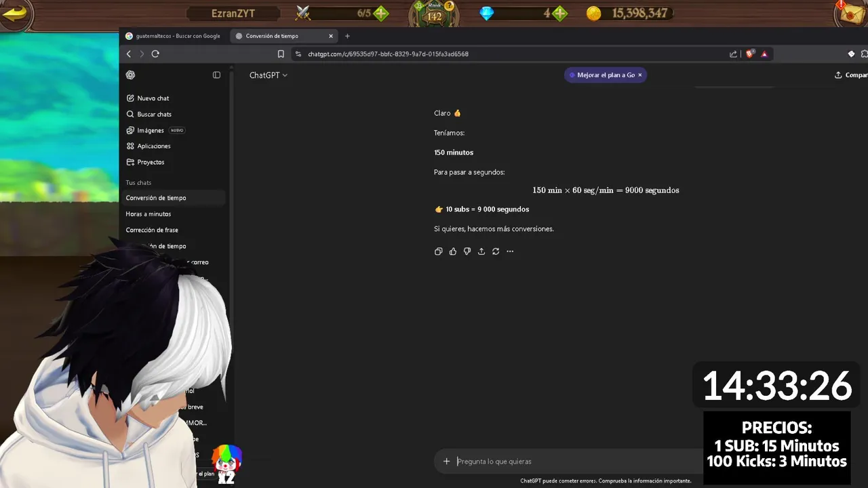Go back in the browser

tap(129, 54)
